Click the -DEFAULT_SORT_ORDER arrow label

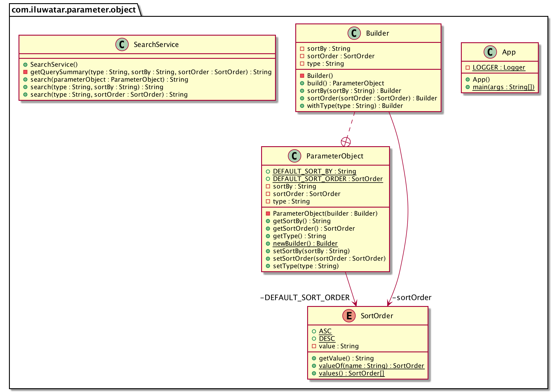tap(305, 298)
